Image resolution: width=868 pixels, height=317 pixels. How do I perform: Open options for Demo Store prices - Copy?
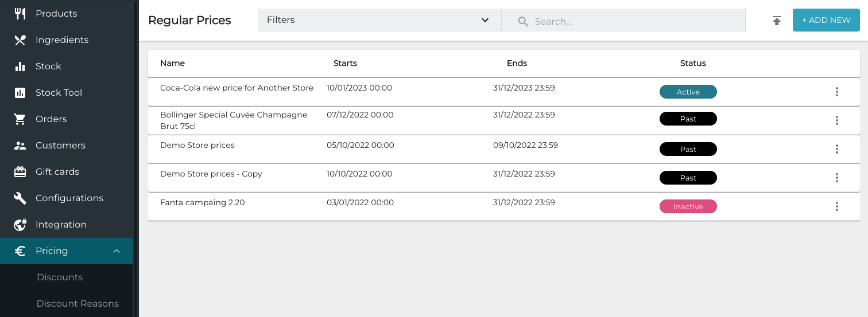[836, 178]
